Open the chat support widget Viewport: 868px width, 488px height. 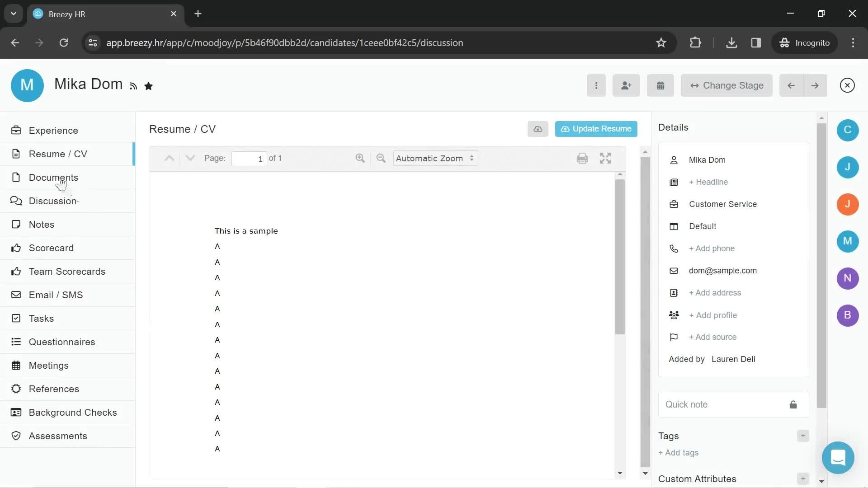pyautogui.click(x=838, y=458)
